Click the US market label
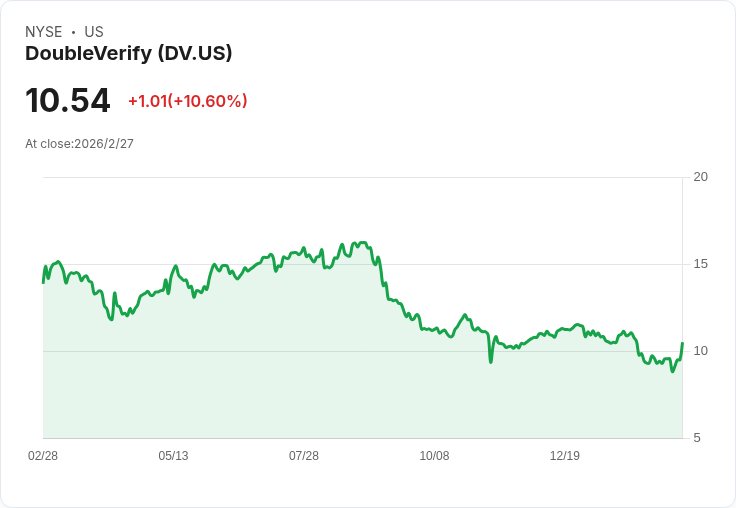This screenshot has height=508, width=736. [x=94, y=32]
